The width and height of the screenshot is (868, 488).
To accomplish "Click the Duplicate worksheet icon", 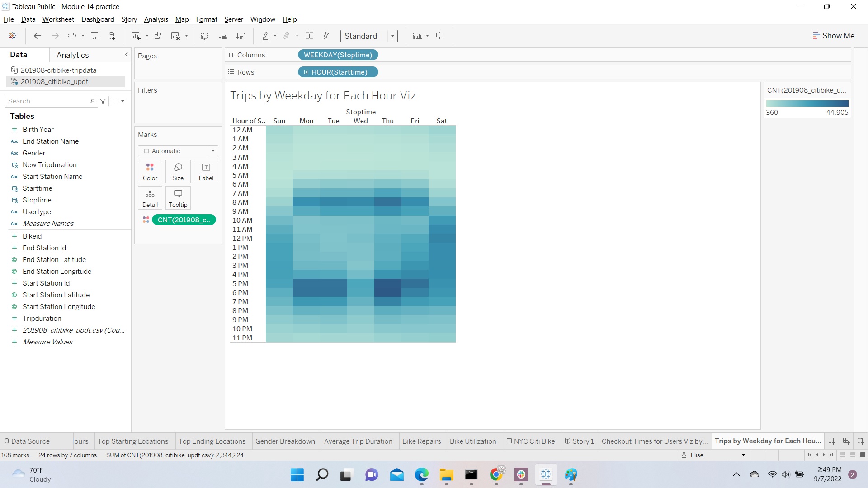I will [x=158, y=36].
